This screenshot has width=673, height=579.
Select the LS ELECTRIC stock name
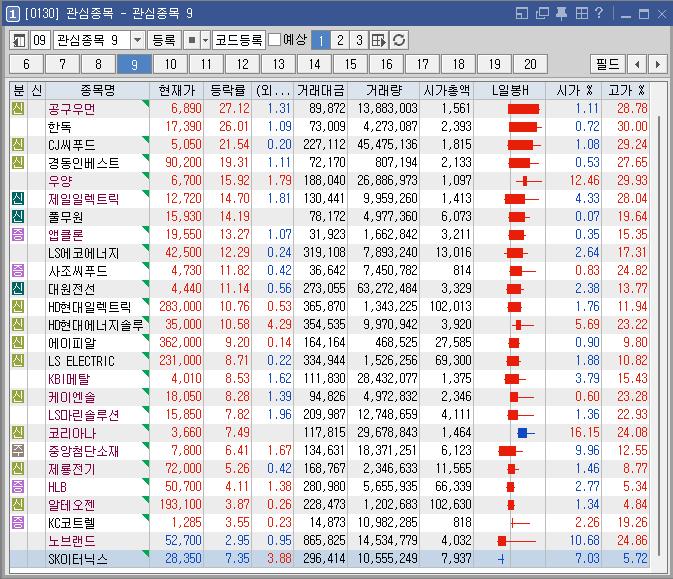point(81,361)
